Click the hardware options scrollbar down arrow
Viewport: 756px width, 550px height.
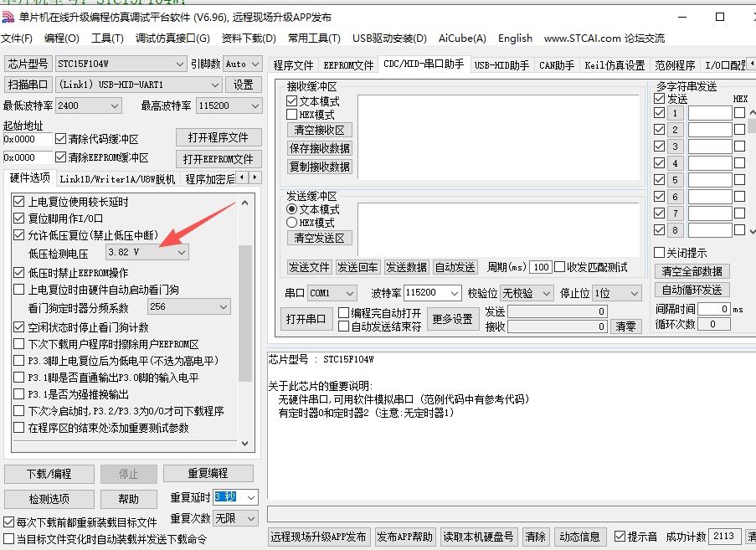[x=245, y=443]
